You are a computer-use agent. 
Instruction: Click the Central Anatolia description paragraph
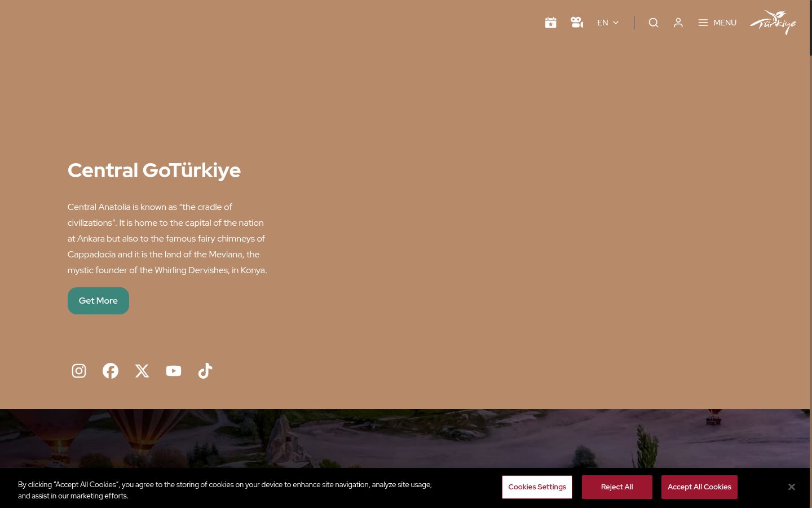[x=167, y=239]
